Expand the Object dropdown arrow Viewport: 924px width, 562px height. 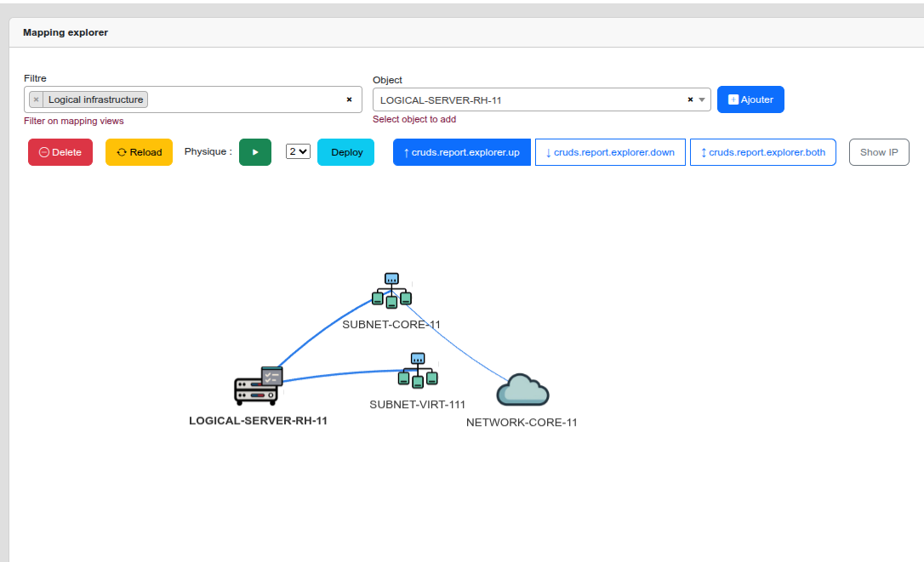[702, 99]
